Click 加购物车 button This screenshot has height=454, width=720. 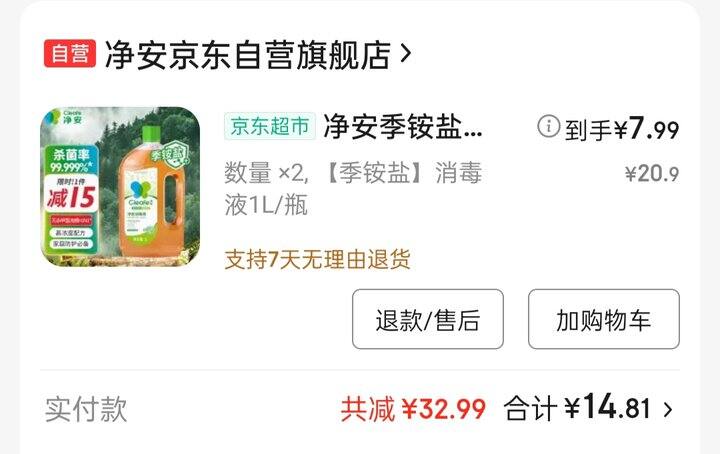click(603, 319)
